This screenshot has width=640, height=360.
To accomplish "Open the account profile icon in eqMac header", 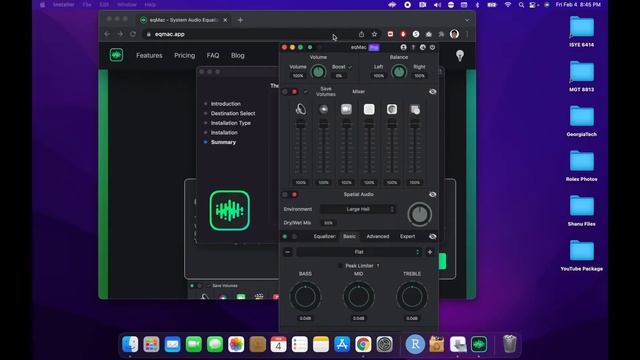I will 403,47.
